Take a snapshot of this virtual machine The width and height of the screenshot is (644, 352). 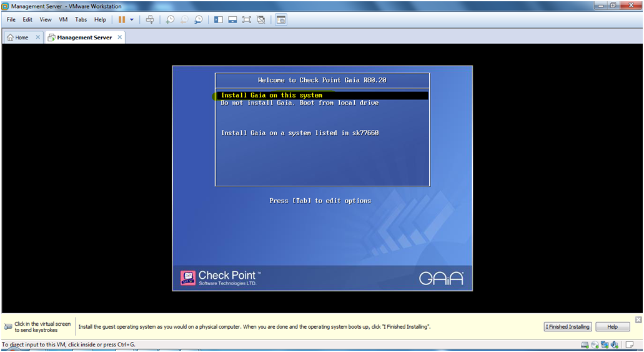[170, 20]
